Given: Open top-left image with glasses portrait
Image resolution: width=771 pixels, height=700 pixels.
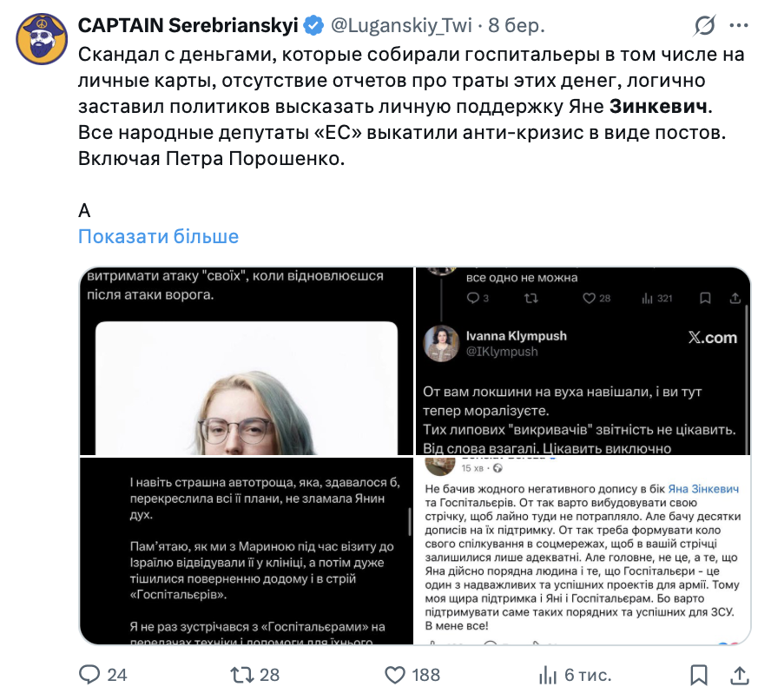Looking at the screenshot, I should 246,361.
